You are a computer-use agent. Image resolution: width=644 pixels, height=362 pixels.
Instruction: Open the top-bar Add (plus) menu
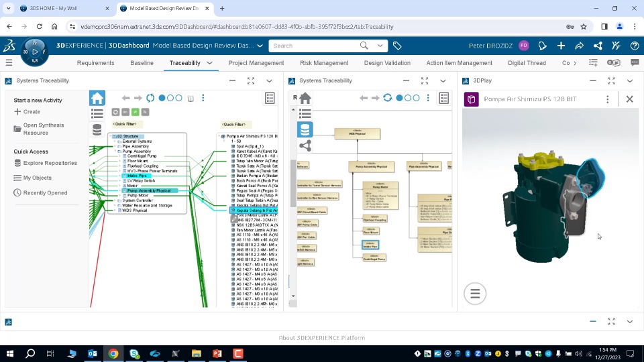coord(561,46)
